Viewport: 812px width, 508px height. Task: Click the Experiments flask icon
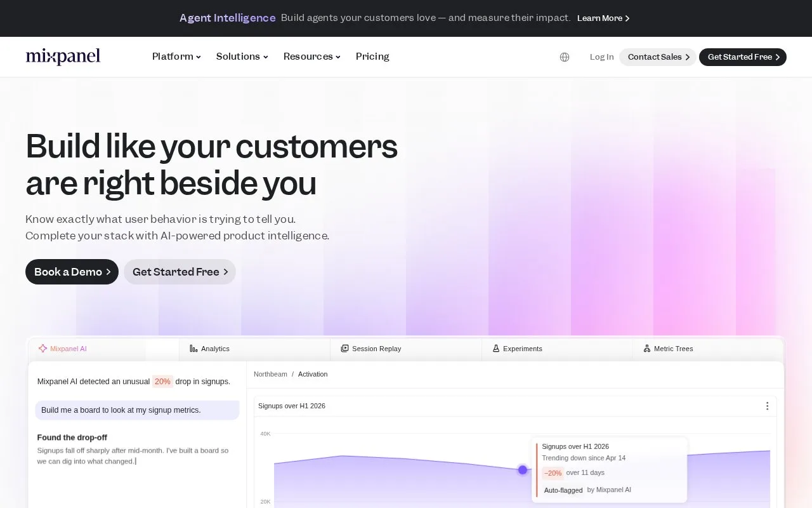click(496, 349)
